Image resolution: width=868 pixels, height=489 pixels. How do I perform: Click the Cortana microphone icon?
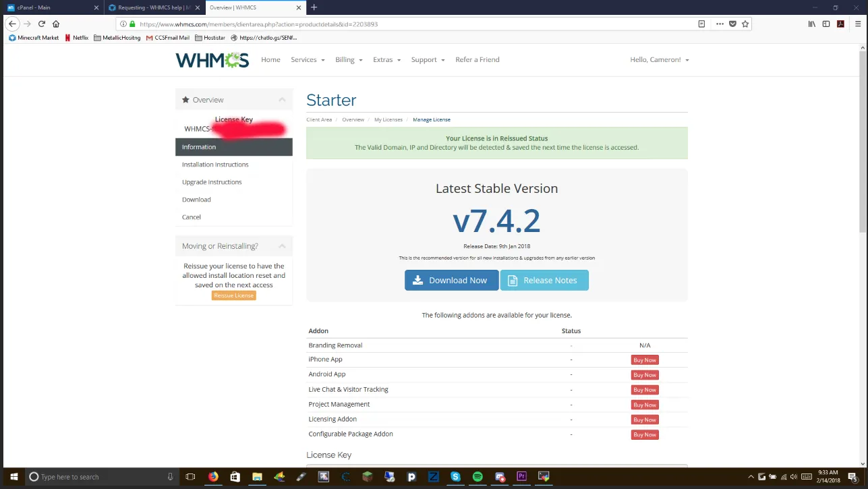coord(170,477)
